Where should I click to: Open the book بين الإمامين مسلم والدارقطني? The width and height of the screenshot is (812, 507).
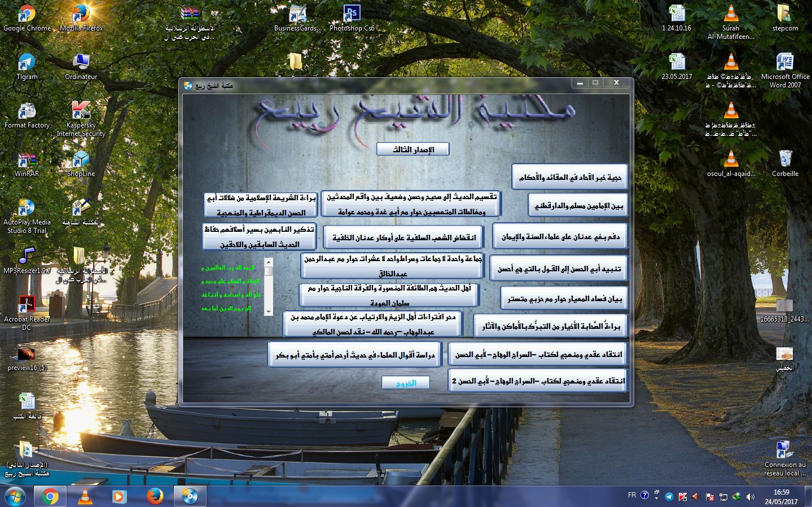coord(578,206)
